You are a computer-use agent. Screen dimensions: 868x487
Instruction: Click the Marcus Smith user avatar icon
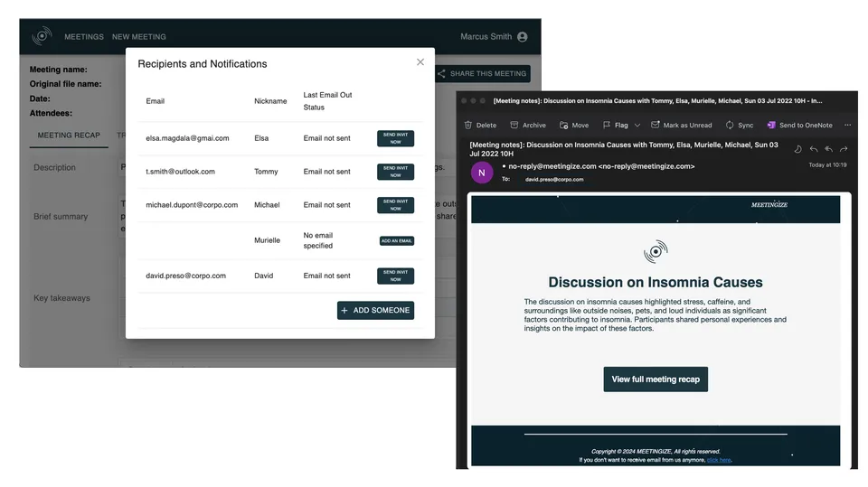click(x=522, y=36)
